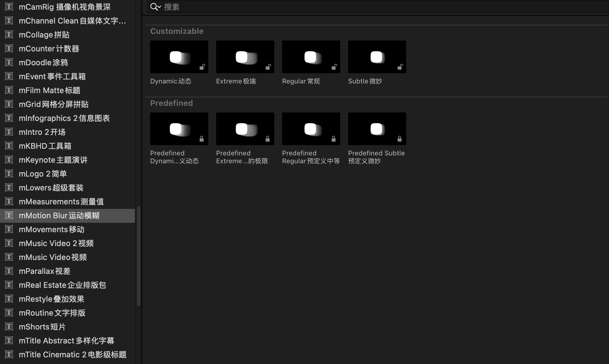Click the T icon beside mEvent
Screen dimensions: 609x364
click(9, 76)
